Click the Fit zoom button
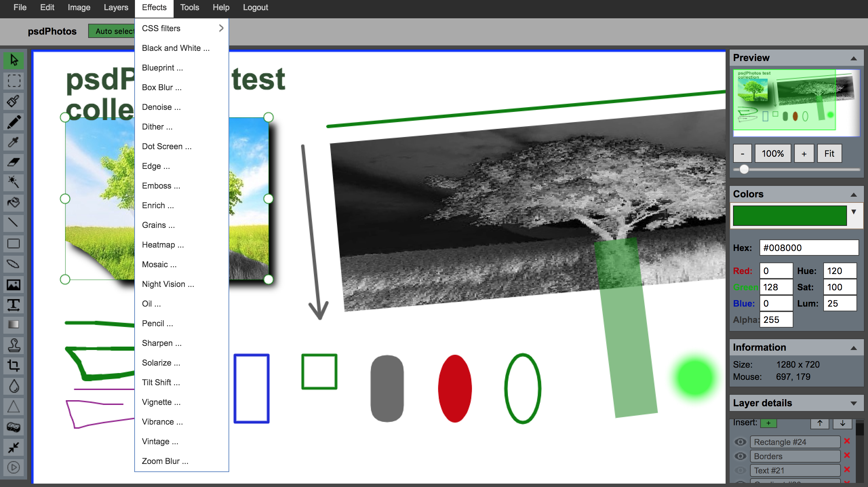Viewport: 868px width, 487px height. click(x=829, y=154)
